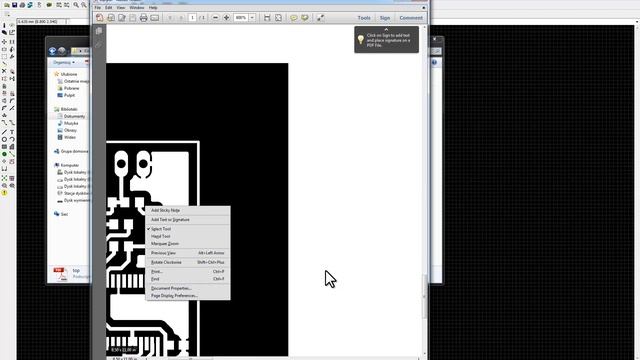Screen dimensions: 640x360
Task: Open the Sign pane
Action: tap(385, 18)
